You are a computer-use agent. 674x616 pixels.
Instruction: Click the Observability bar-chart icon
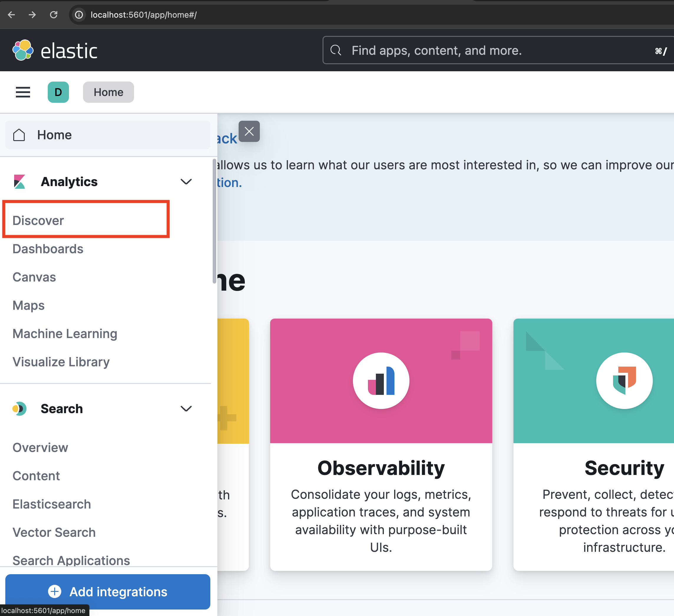click(381, 380)
